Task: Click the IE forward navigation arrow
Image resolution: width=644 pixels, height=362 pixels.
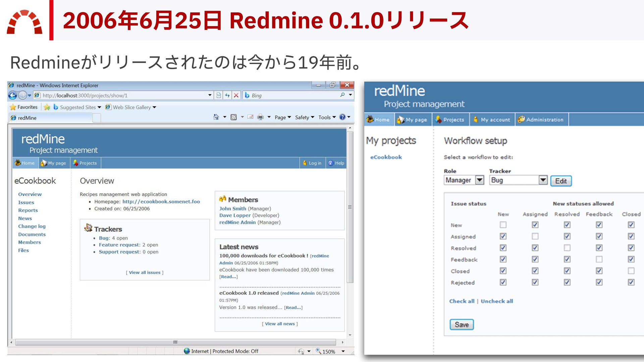Action: click(22, 96)
